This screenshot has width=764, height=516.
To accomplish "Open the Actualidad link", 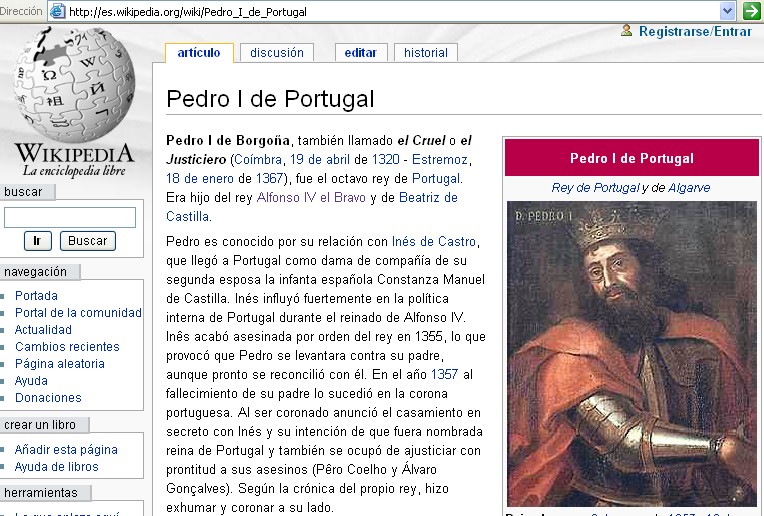I will click(x=43, y=330).
